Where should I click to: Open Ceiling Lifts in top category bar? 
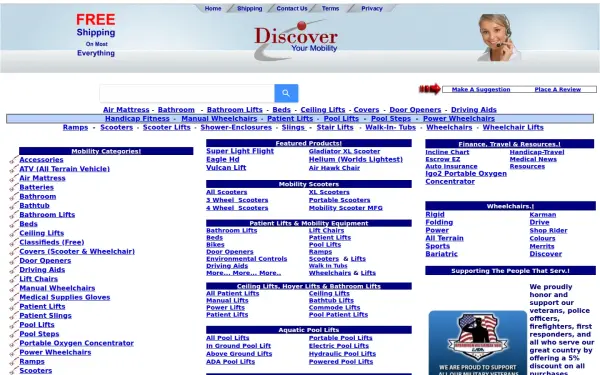[x=323, y=110]
